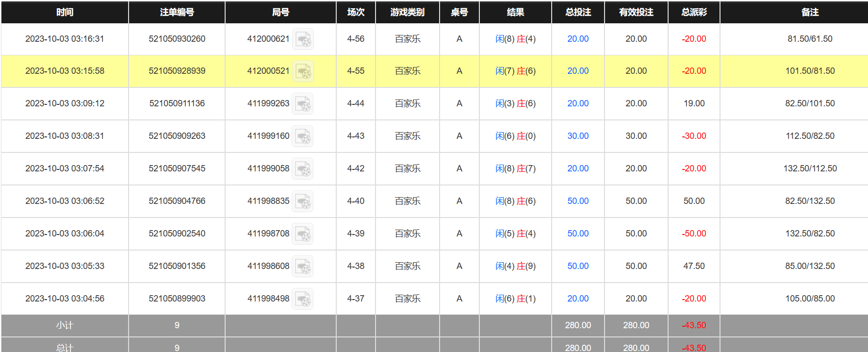This screenshot has width=868, height=352.
Task: Open bet amount link for order 521050904766
Action: click(578, 201)
